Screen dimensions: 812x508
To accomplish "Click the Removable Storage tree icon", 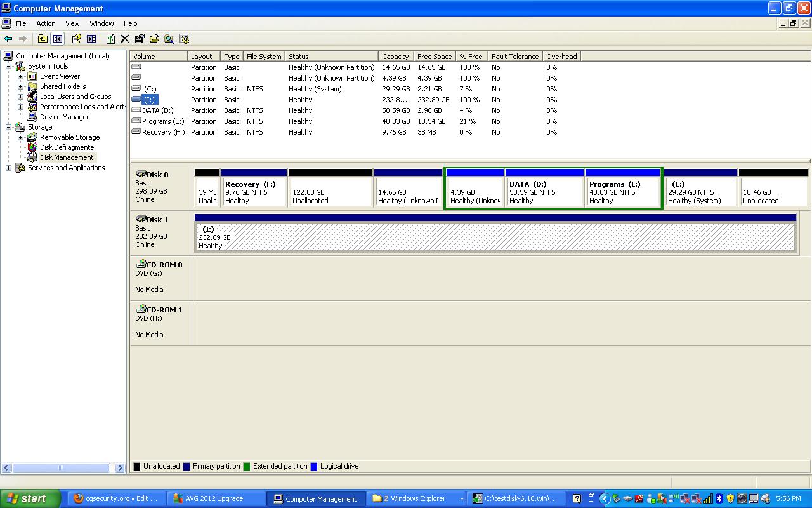I will point(32,137).
